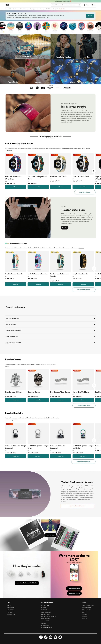Expand 'What are ZOX made from?' question
The image size is (101, 644).
click(x=50, y=318)
